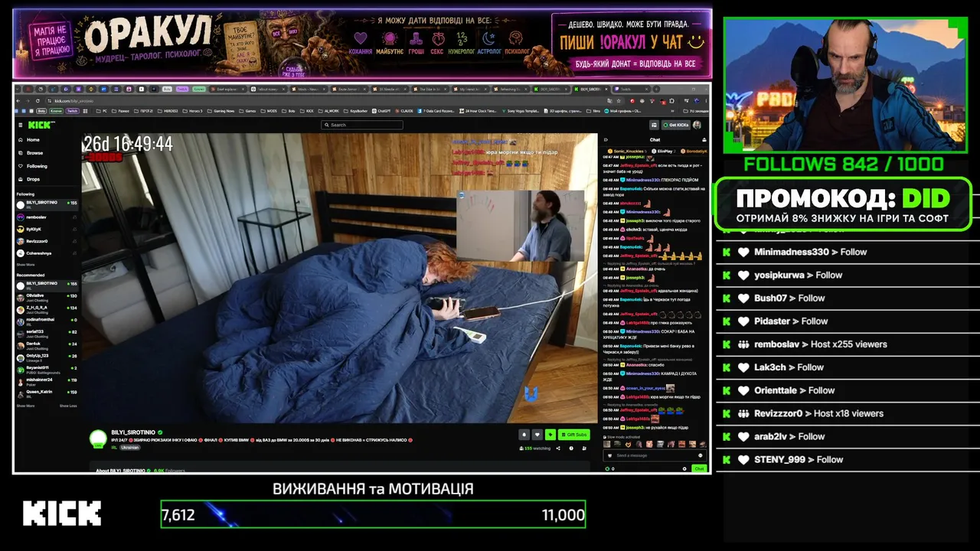The image size is (980, 551).
Task: Toggle the notification bell under video
Action: (x=524, y=435)
